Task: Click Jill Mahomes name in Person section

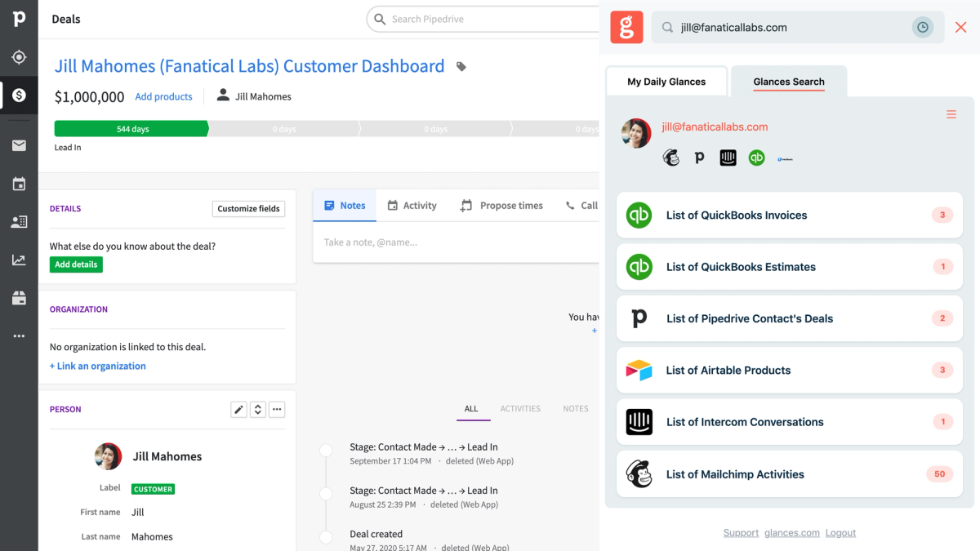Action: (167, 456)
